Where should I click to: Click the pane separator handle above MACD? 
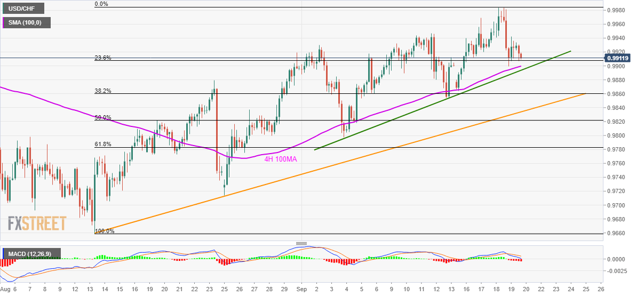pos(301,243)
